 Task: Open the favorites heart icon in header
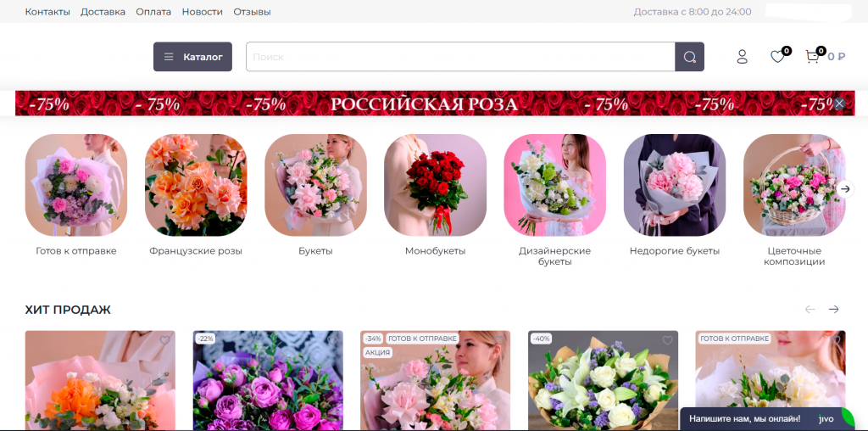point(776,57)
